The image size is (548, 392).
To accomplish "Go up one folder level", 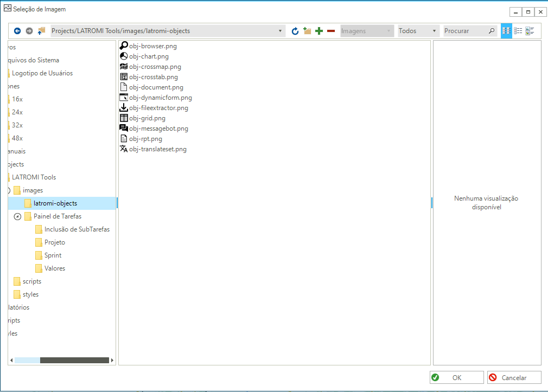I will pos(41,31).
